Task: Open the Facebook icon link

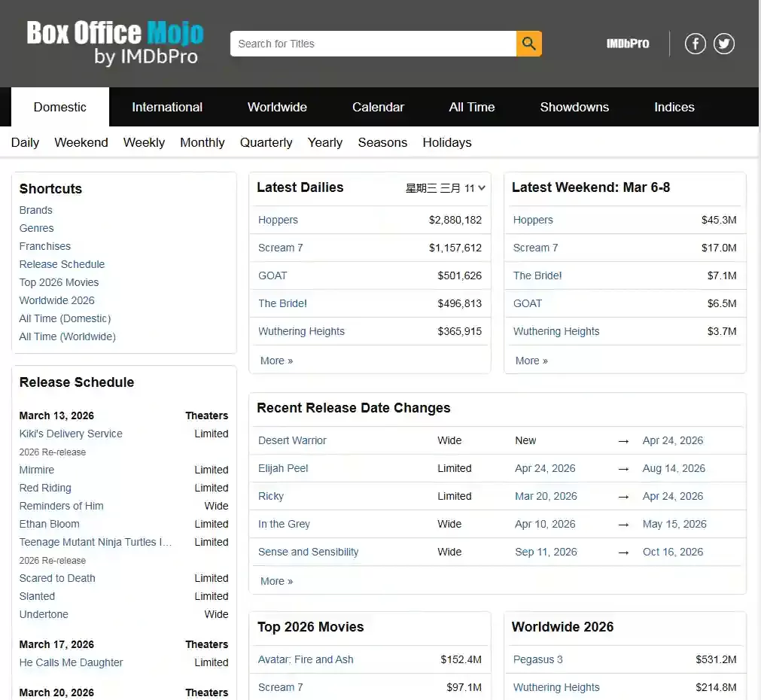Action: (x=695, y=44)
